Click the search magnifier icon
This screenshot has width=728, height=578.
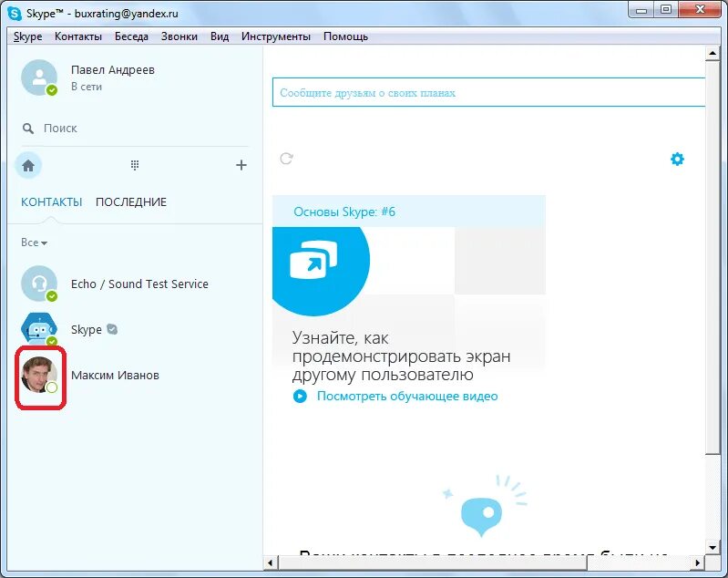[x=28, y=129]
